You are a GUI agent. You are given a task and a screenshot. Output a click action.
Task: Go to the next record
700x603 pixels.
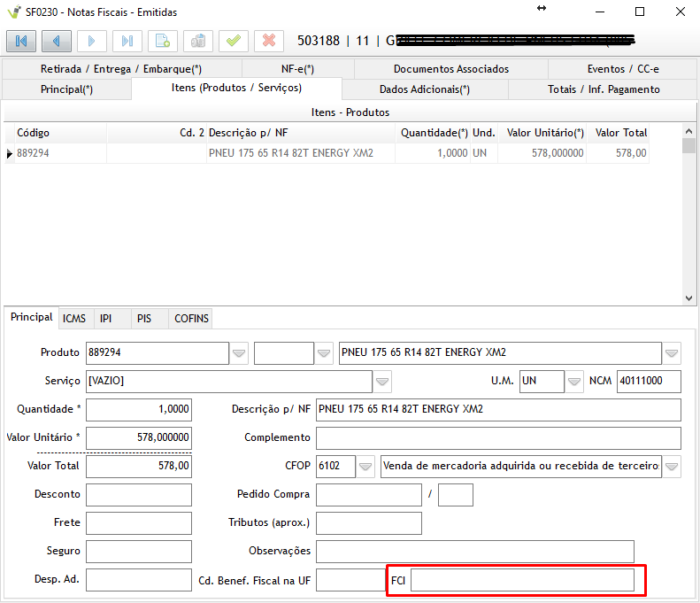[x=92, y=41]
